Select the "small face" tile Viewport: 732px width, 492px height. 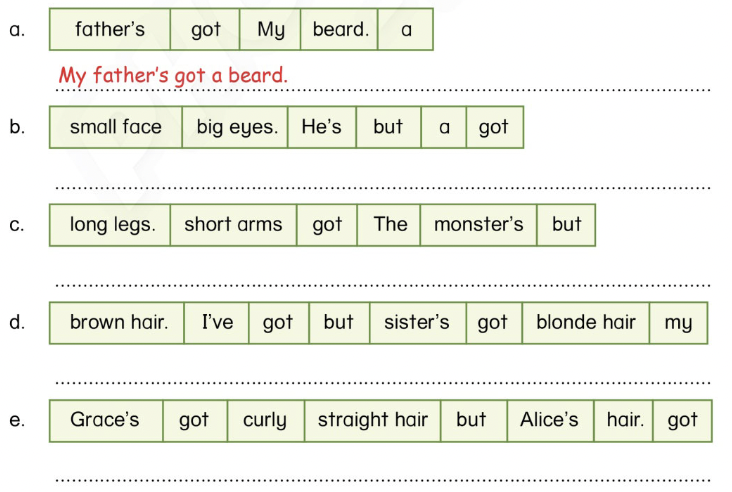tap(115, 127)
